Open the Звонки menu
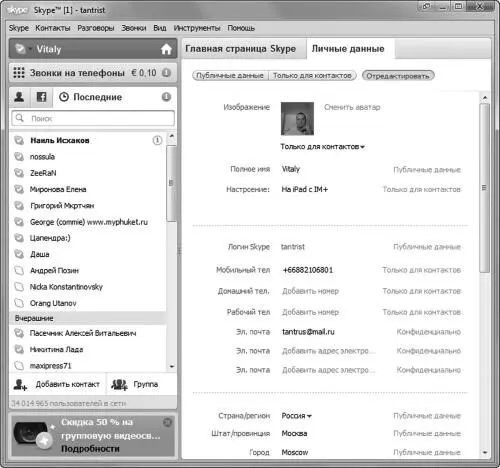This screenshot has width=500, height=468. tap(134, 28)
